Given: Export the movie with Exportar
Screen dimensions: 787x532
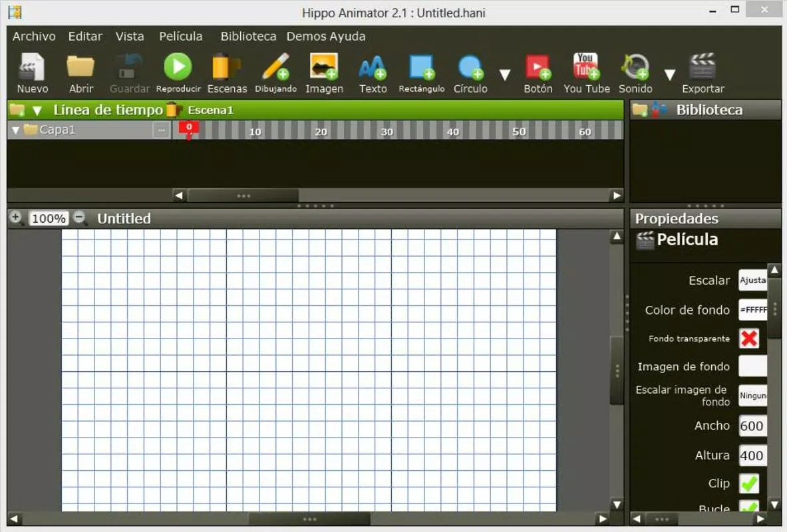Looking at the screenshot, I should coord(703,72).
